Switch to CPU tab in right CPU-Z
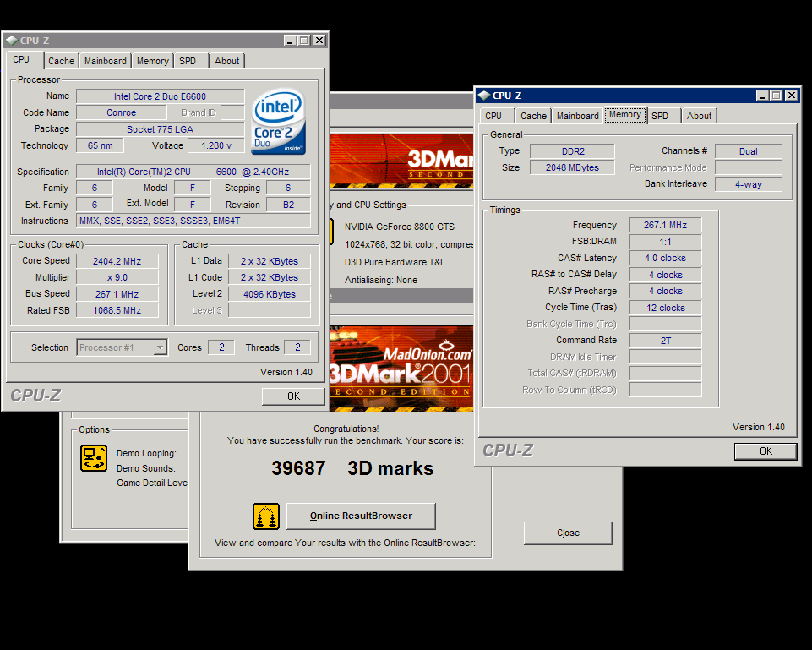 (497, 116)
